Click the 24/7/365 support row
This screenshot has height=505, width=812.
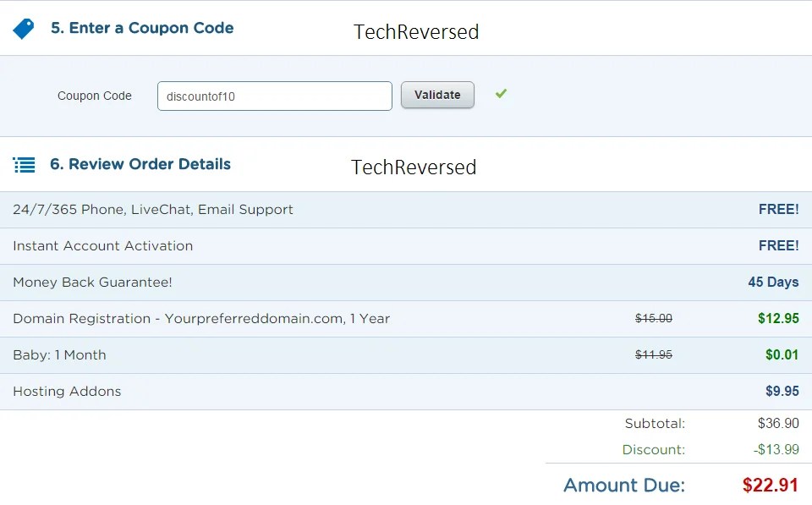406,210
